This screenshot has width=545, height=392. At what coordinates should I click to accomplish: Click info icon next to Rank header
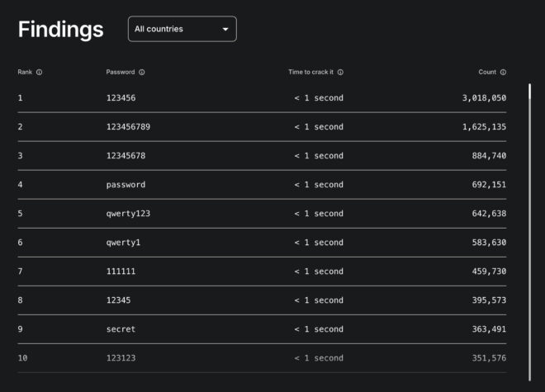coord(40,73)
